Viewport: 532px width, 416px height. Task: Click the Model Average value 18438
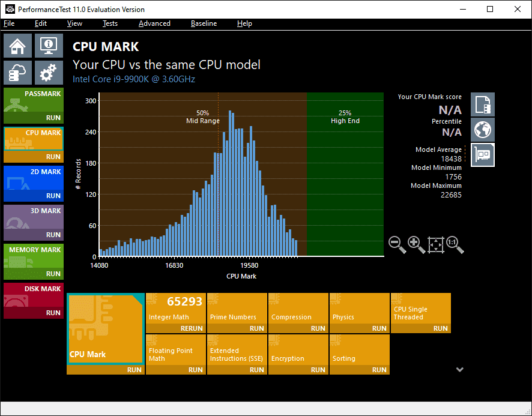[x=451, y=159]
